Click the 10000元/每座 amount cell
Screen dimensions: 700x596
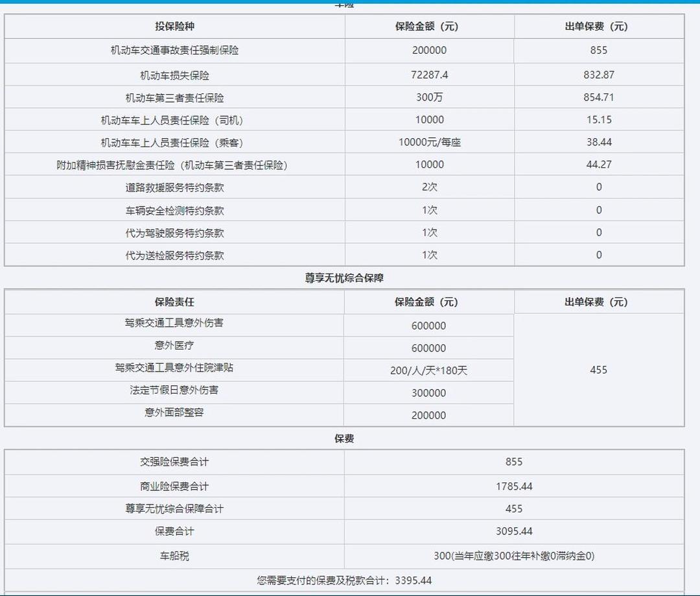click(429, 142)
